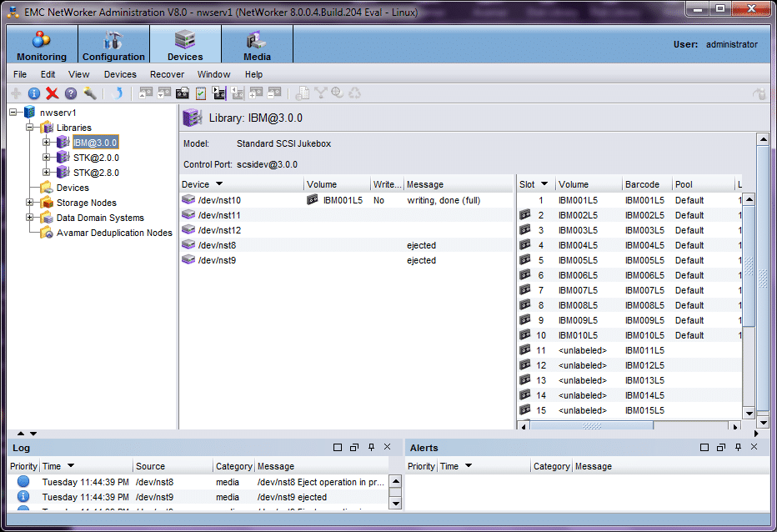This screenshot has height=532, width=777.
Task: Pin the Log panel
Action: click(371, 447)
